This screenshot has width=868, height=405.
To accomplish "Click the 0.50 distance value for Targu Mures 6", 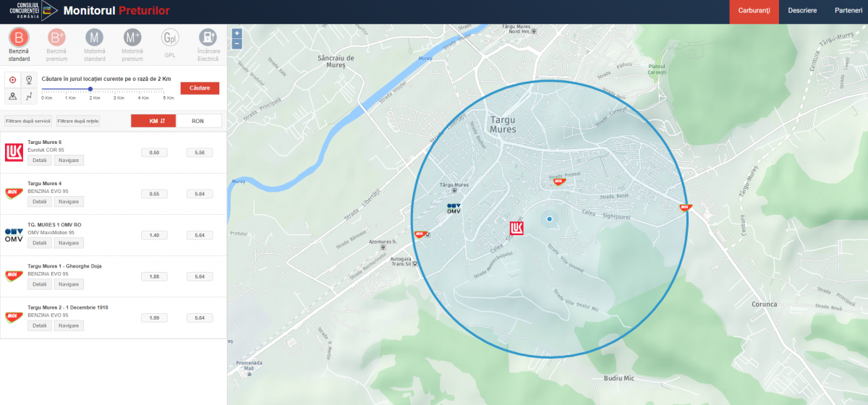I will pyautogui.click(x=154, y=153).
